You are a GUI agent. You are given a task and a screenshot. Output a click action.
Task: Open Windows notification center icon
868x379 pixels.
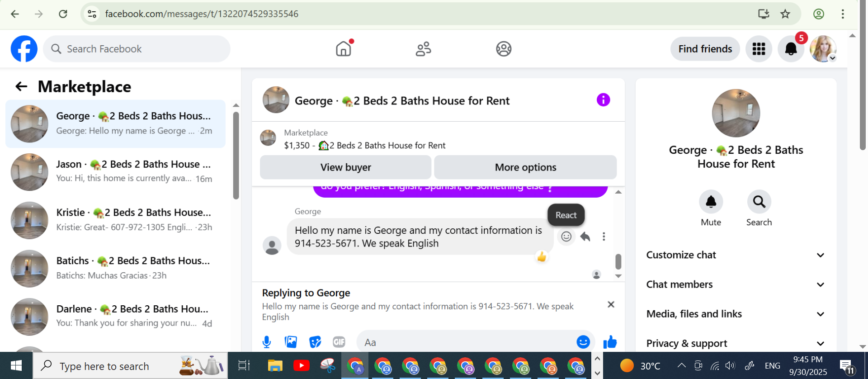(846, 366)
